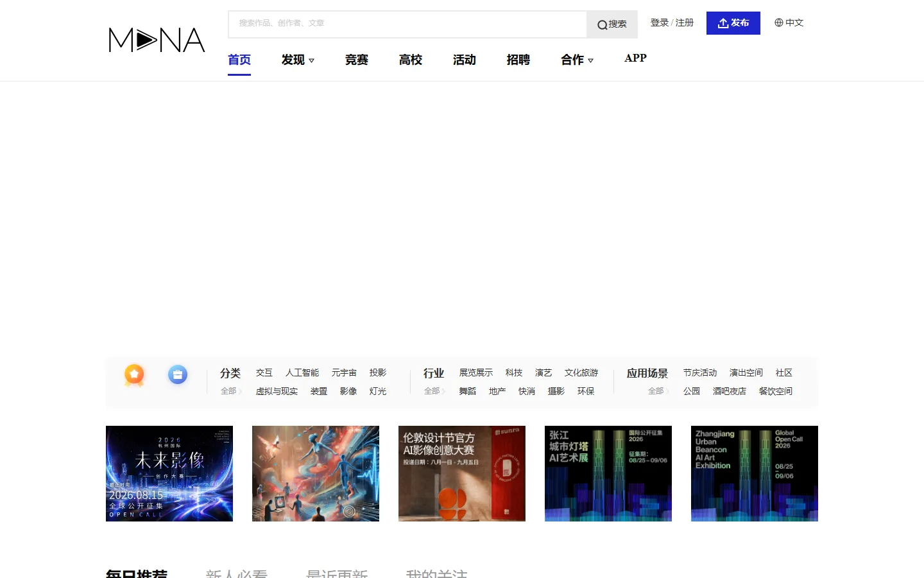Expand the 发现 dropdown menu
The height and width of the screenshot is (578, 924).
(298, 60)
